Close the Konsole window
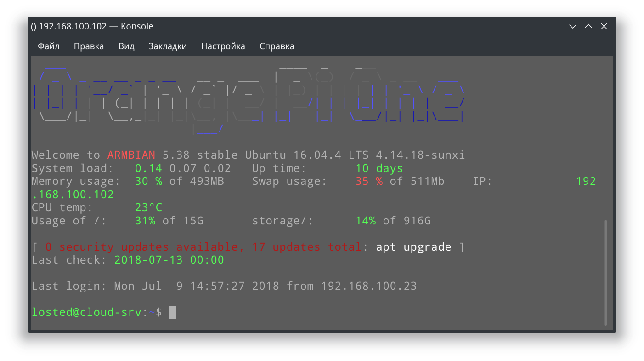Screen dimensions: 644x361 pyautogui.click(x=604, y=26)
